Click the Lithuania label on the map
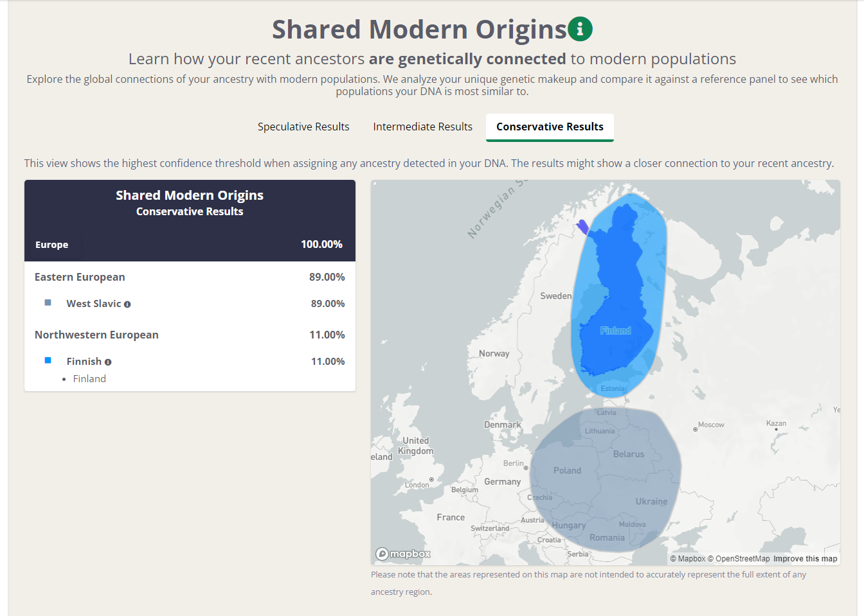 click(600, 431)
